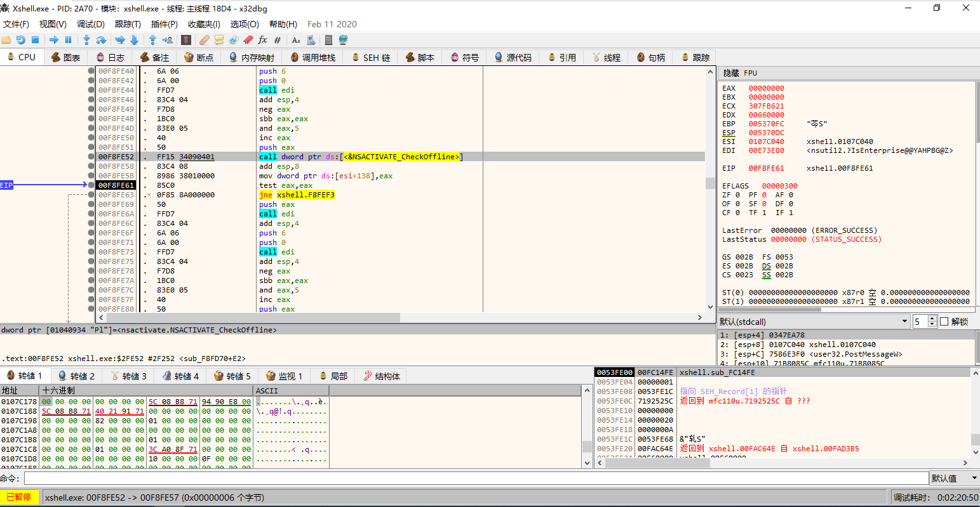Select the 结构体 struct tab
Image resolution: width=980 pixels, height=507 pixels.
pos(382,376)
